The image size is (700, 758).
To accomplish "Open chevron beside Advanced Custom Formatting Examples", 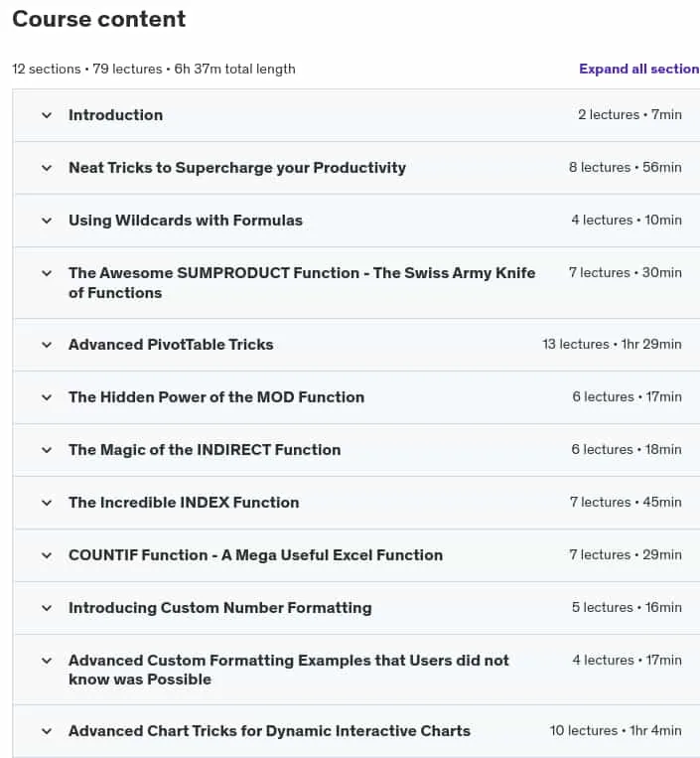I will (47, 661).
